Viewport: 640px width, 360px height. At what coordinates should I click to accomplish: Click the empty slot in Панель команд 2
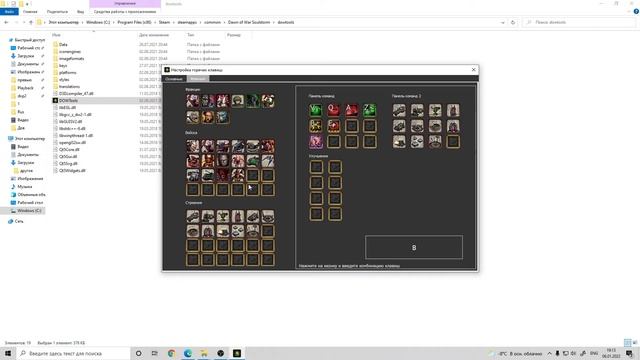[x=453, y=142]
